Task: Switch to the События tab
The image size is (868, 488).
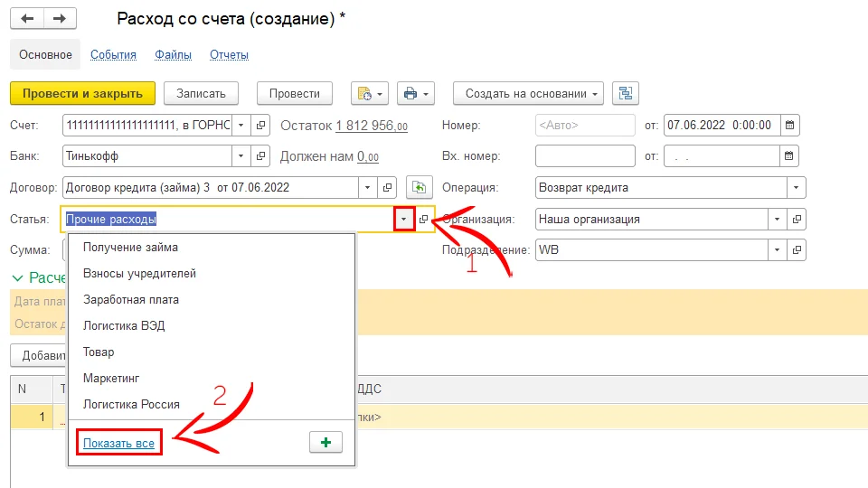Action: tap(113, 55)
